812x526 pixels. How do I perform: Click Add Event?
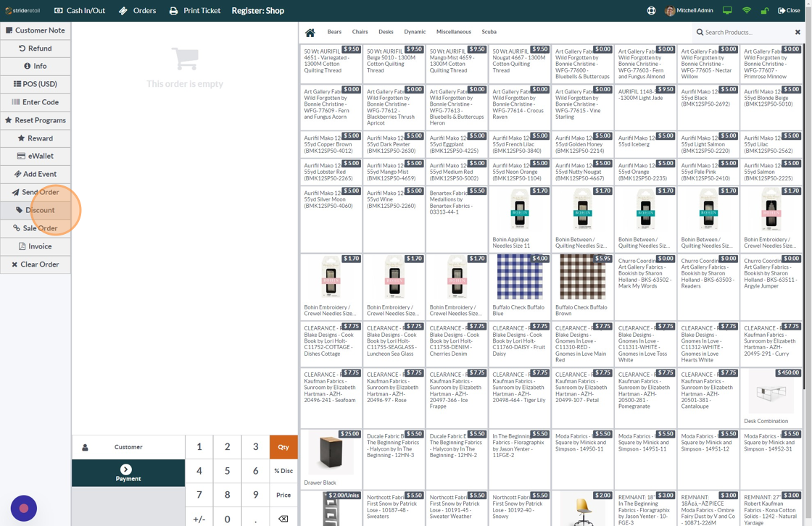(36, 174)
